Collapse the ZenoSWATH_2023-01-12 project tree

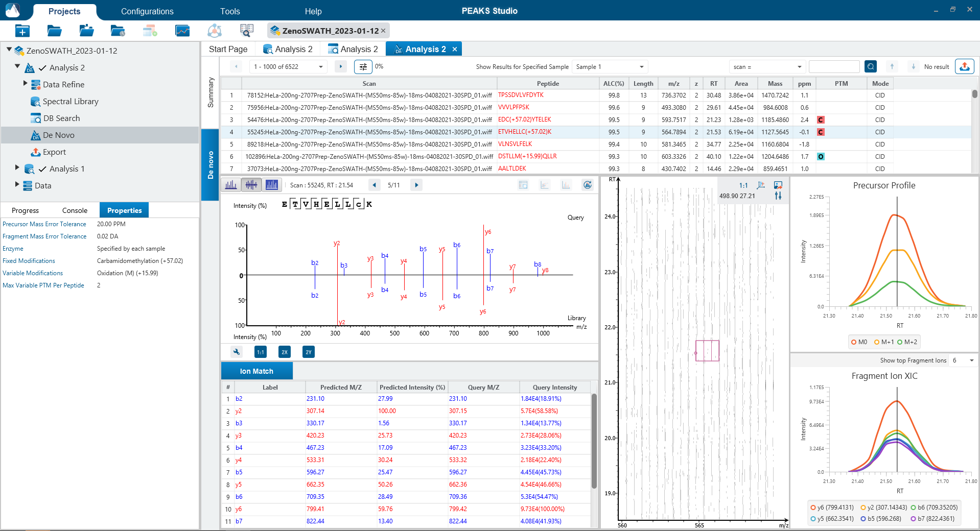click(x=9, y=50)
